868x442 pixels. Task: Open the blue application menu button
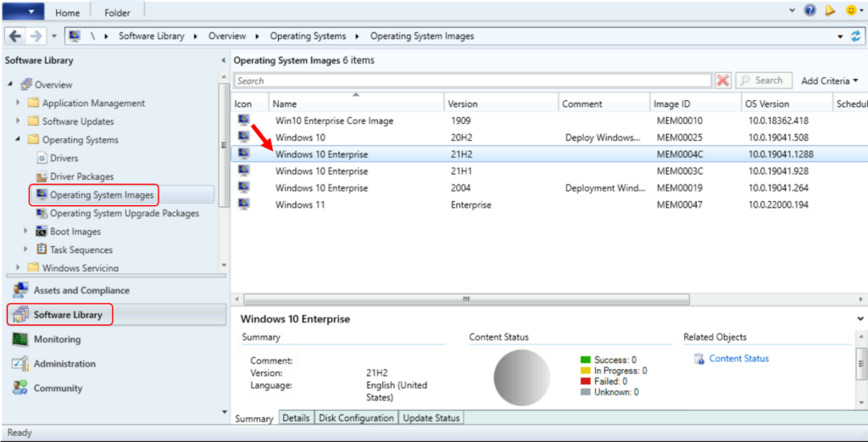coord(23,11)
